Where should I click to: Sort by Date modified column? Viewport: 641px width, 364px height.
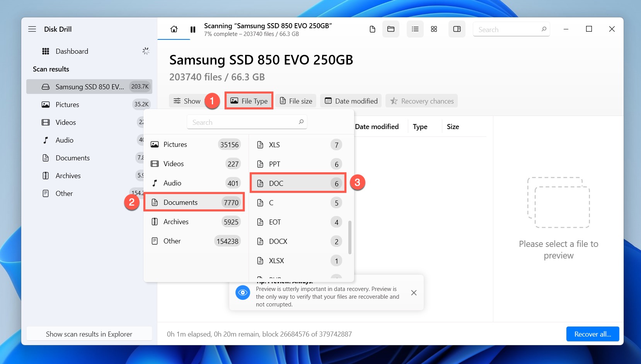[377, 127]
